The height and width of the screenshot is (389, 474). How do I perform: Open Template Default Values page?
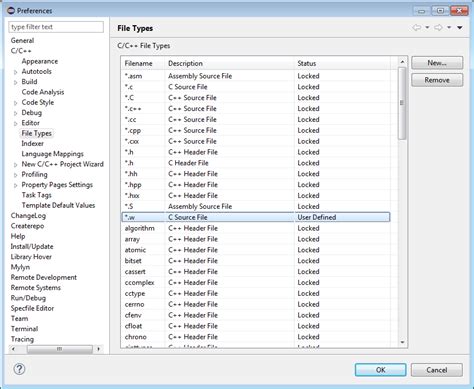pos(58,205)
